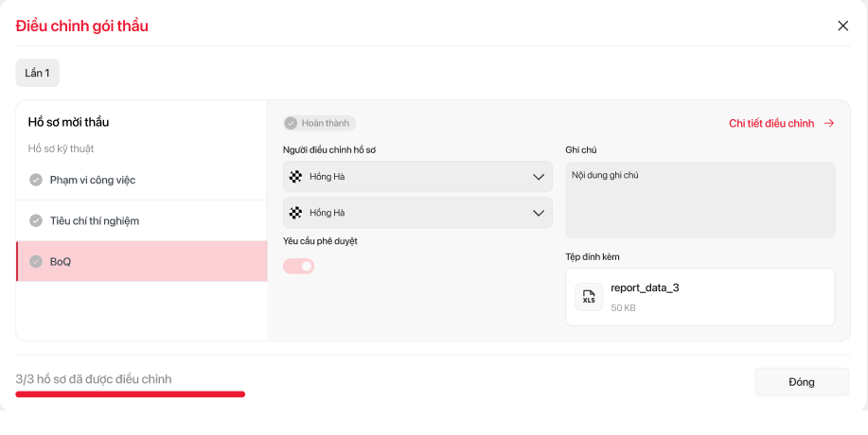The width and height of the screenshot is (868, 435).
Task: Expand the second Hồng Hà dropdown chevron
Action: [539, 213]
